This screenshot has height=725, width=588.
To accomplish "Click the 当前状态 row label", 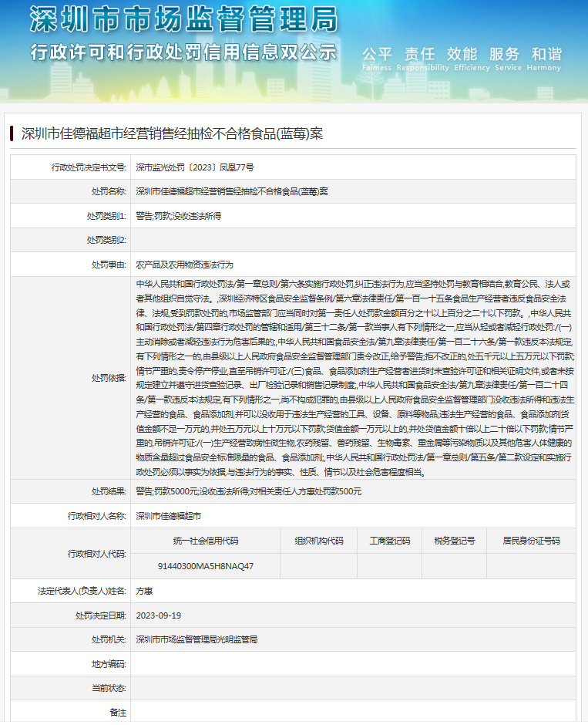I will (x=109, y=689).
